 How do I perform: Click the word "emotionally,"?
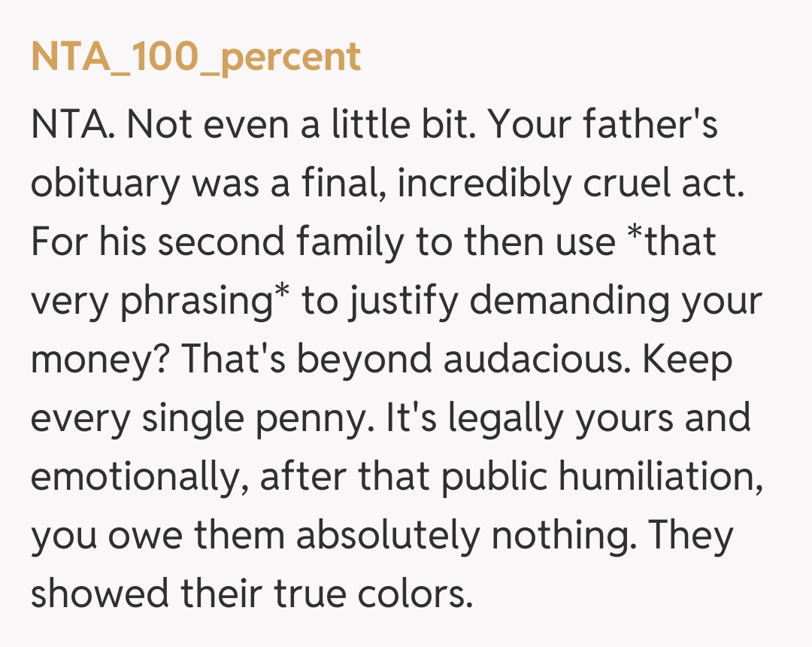pyautogui.click(x=138, y=476)
